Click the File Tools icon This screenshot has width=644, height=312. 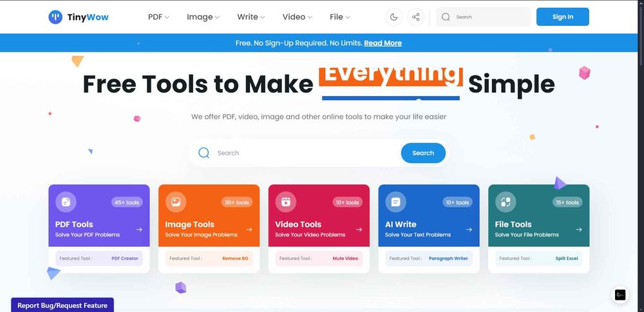click(x=506, y=202)
